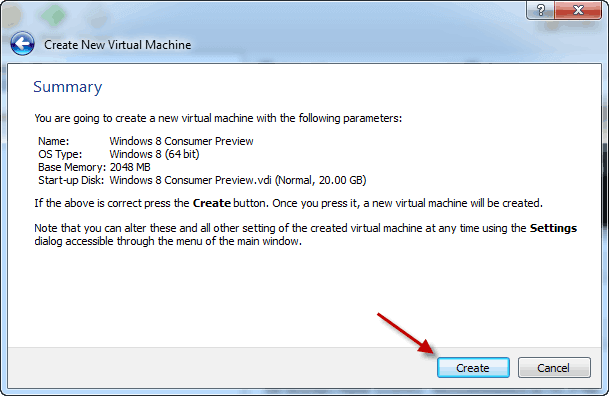Click the bold Create word in the instructions
This screenshot has height=396, width=609.
[212, 203]
